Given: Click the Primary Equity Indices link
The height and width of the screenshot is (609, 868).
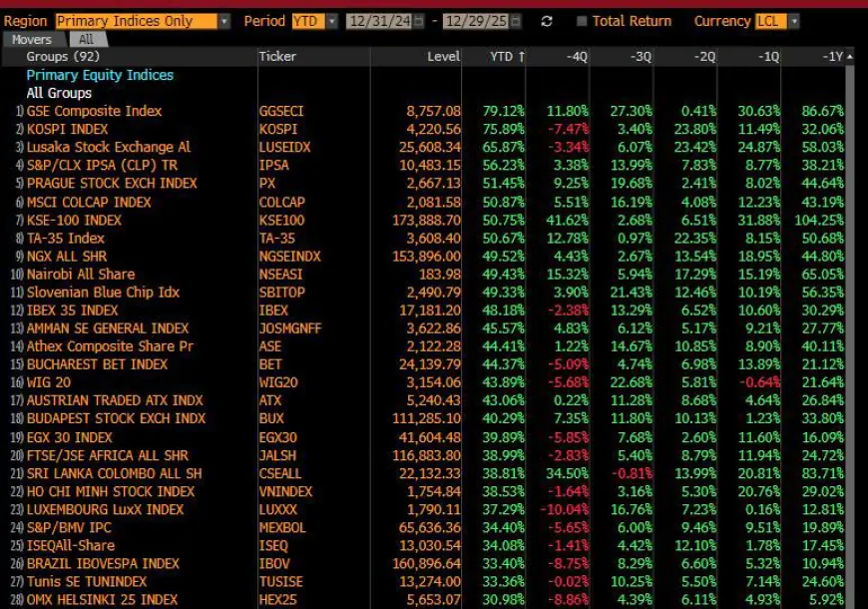Looking at the screenshot, I should 100,75.
